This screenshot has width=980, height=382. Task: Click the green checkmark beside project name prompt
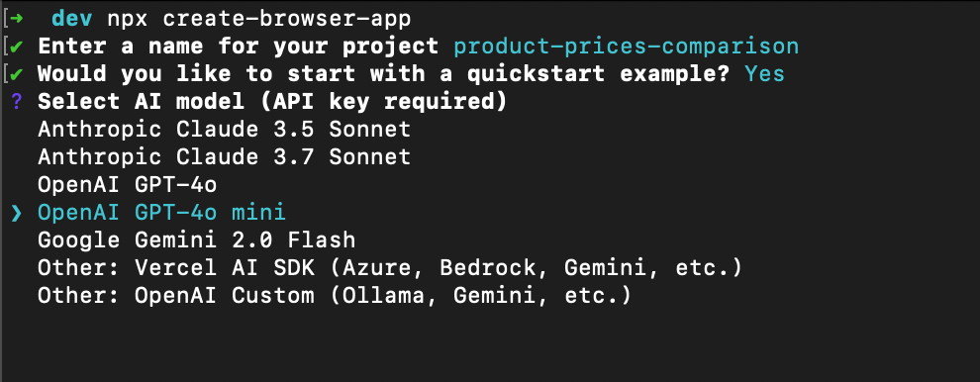(x=17, y=47)
